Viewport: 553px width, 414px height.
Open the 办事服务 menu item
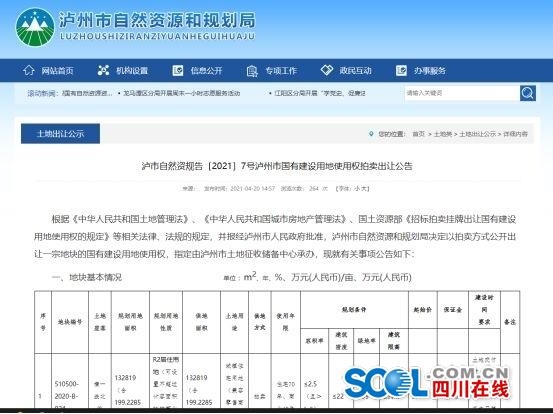(x=430, y=71)
